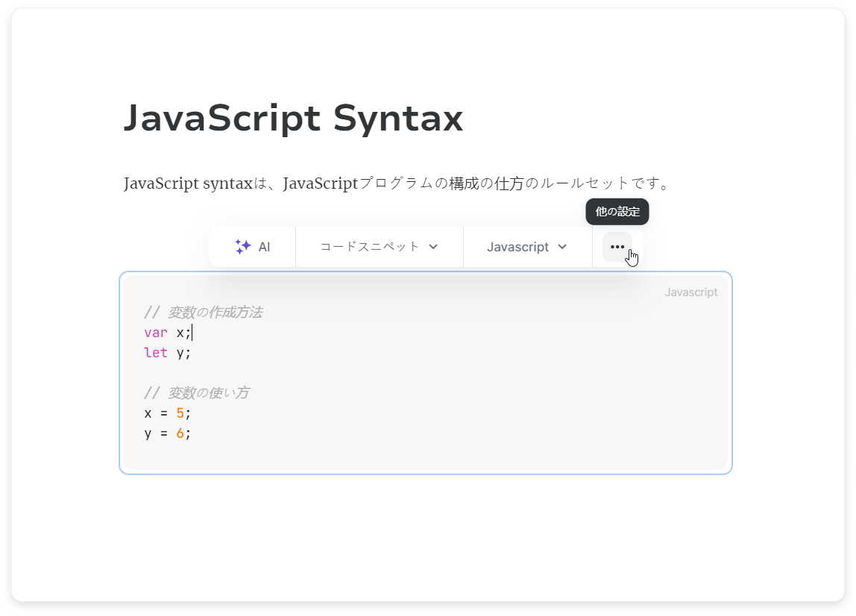This screenshot has width=856, height=616.
Task: Open the コードスニペット block type dropdown
Action: click(379, 247)
